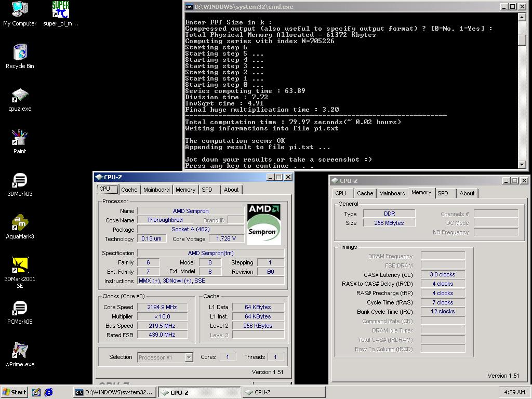Select the wPrime.exe desktop shortcut
532x399 pixels.
(x=20, y=354)
